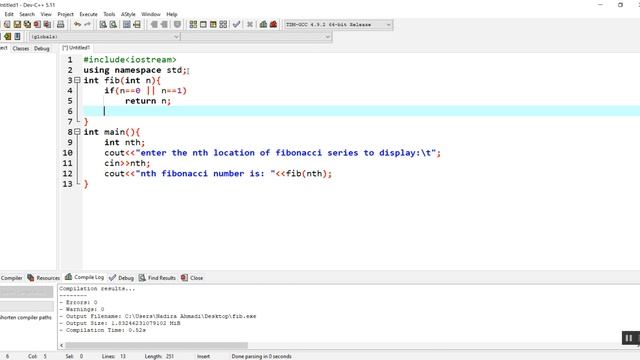This screenshot has width=640, height=360.
Task: Collapse the main function fold marker on line 8
Action: 77,132
